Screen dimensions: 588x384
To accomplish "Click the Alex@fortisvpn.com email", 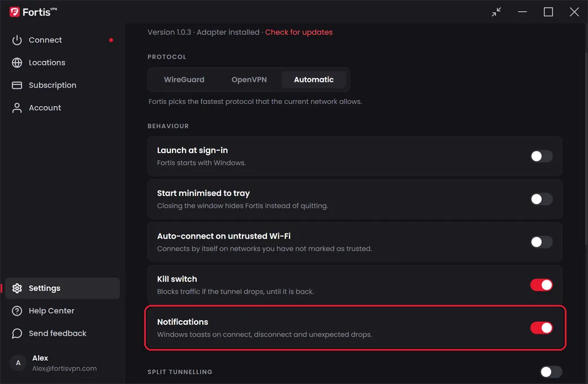I will [x=64, y=369].
